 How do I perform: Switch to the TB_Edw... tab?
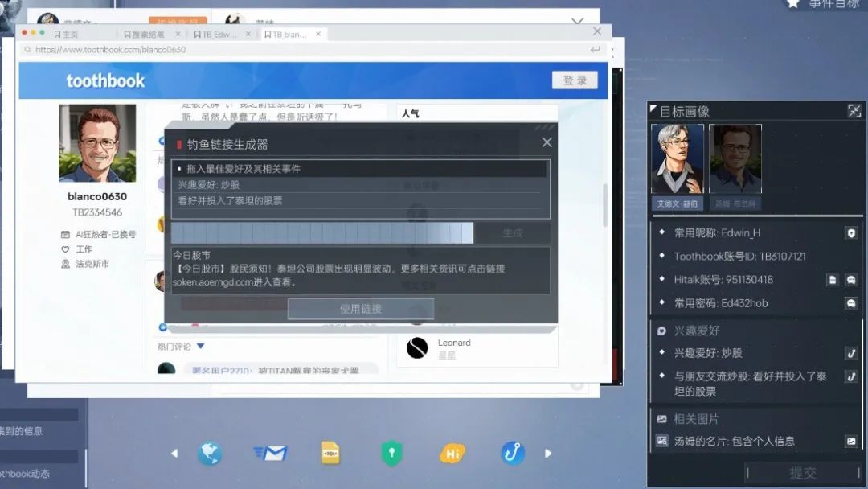pyautogui.click(x=216, y=35)
